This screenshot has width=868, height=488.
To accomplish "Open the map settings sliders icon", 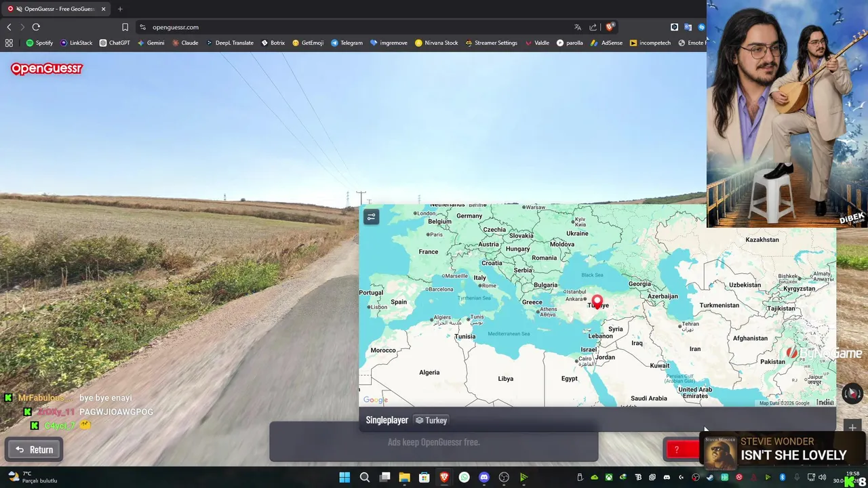I will (371, 217).
